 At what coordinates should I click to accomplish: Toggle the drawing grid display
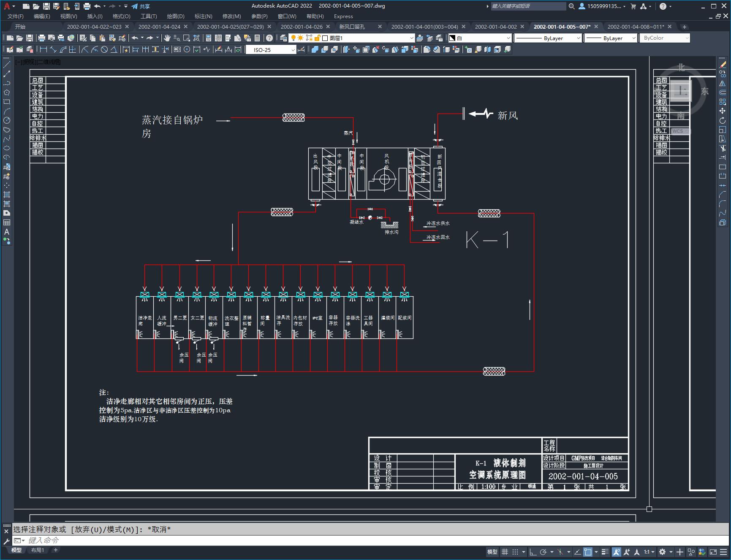point(505,552)
